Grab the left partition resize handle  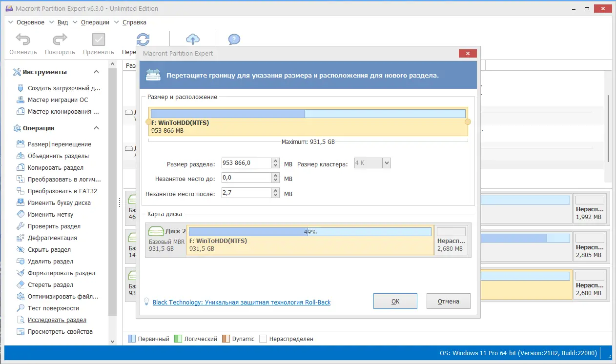(148, 122)
